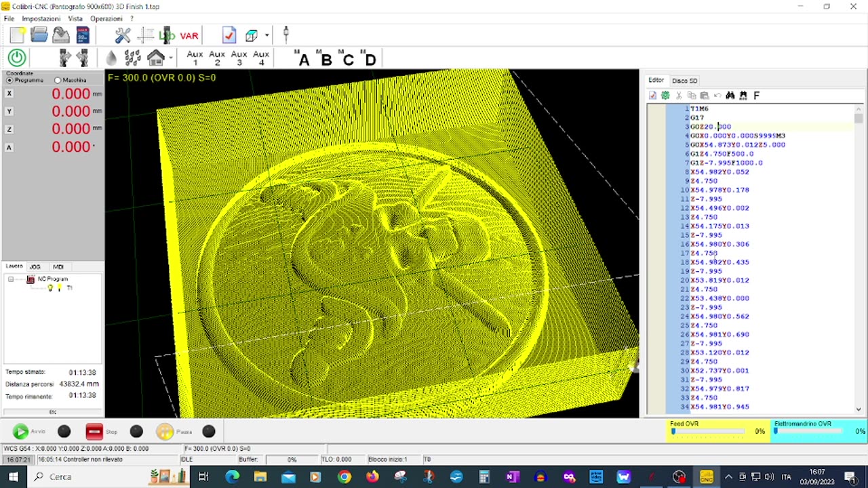Click the yellow Pausa button
Screen dimensions: 868x488
(165, 431)
